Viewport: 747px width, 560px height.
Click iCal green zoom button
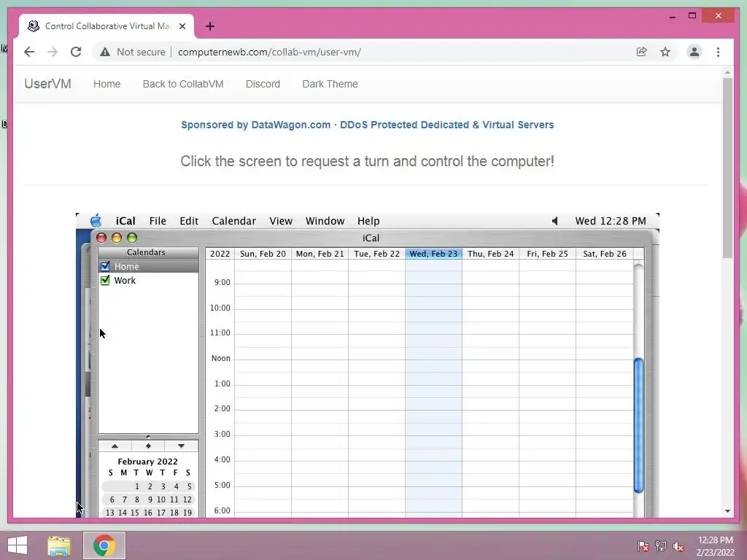[x=132, y=238]
